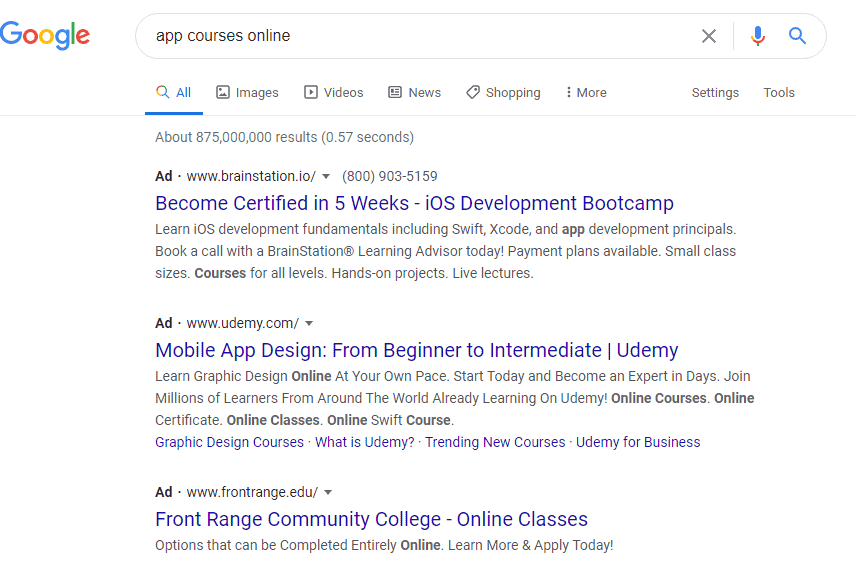Click the blue search magnifier button
This screenshot has height=573, width=856.
(797, 36)
